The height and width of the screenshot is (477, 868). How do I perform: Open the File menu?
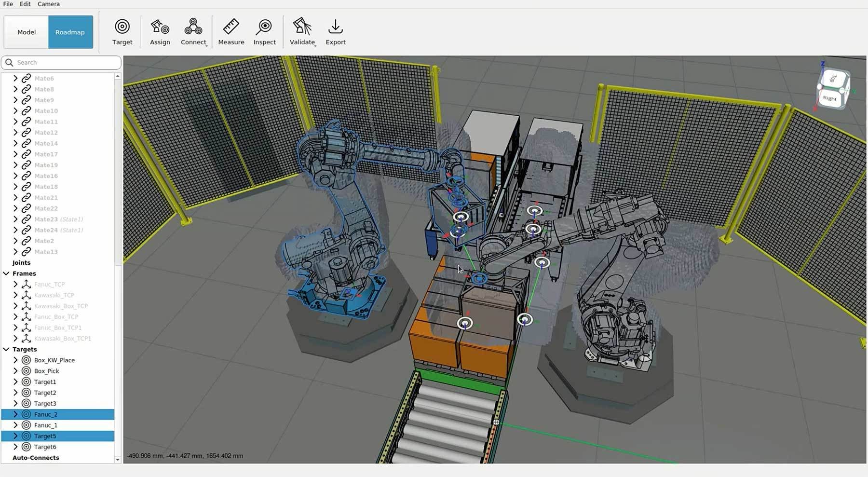[8, 4]
